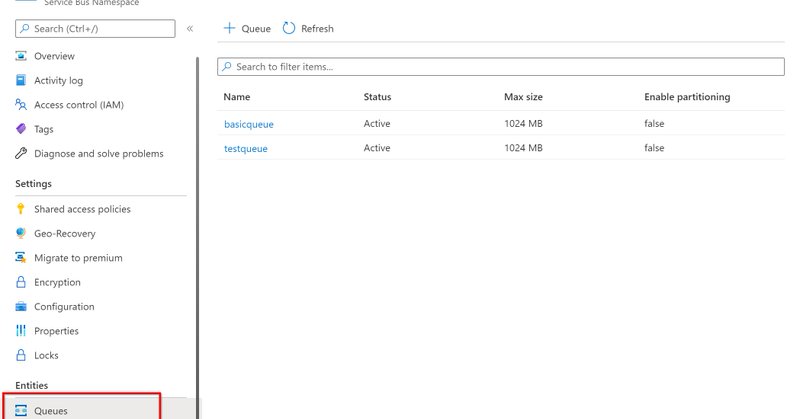Viewport: 800px width, 419px height.
Task: Click false value in basicqueue row
Action: [654, 124]
